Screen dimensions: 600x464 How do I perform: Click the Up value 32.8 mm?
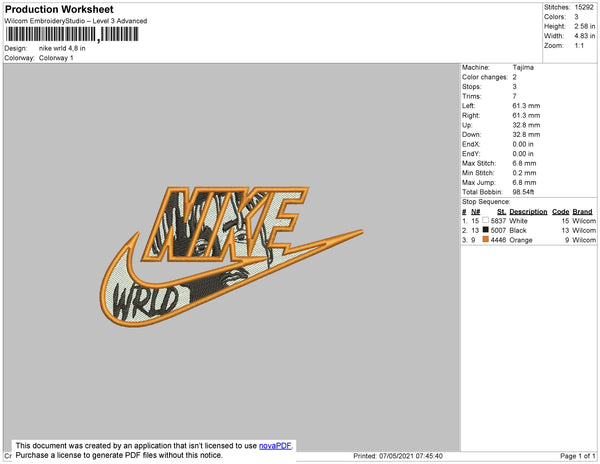click(x=526, y=125)
